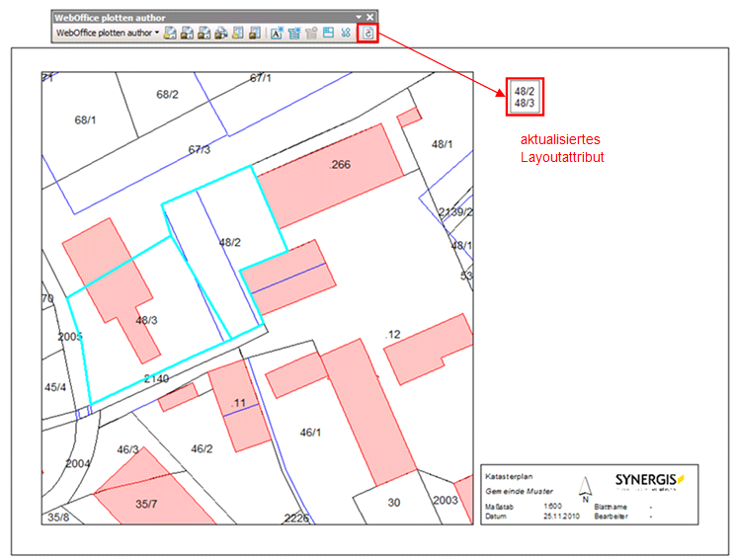734x560 pixels.
Task: Click parcel label '2226' on the map
Action: (x=296, y=519)
